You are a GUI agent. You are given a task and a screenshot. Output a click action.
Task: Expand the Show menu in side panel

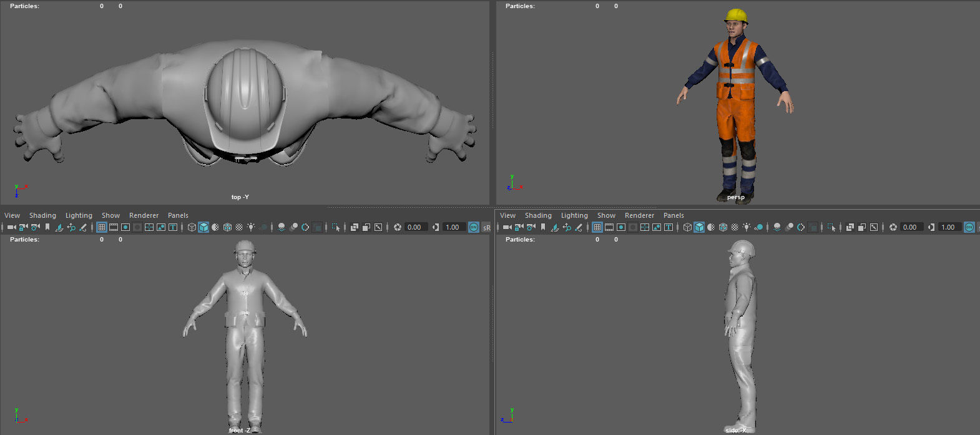pos(606,215)
